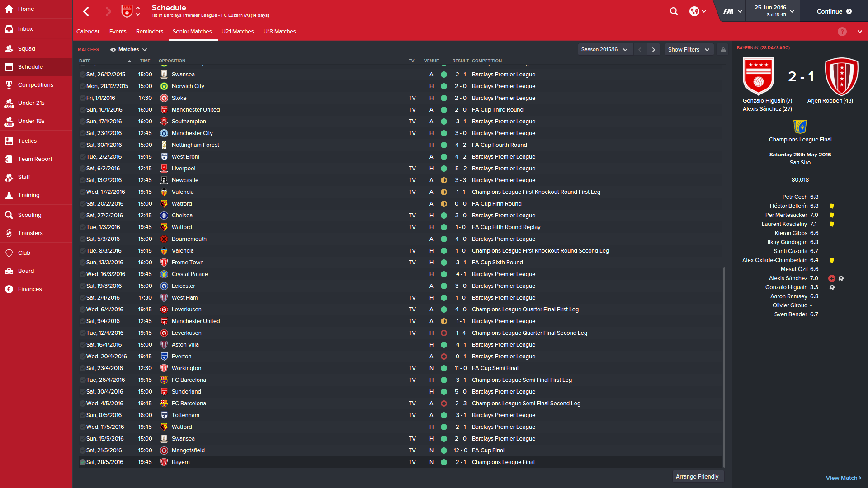
Task: Go back with the left arrow
Action: click(x=86, y=11)
